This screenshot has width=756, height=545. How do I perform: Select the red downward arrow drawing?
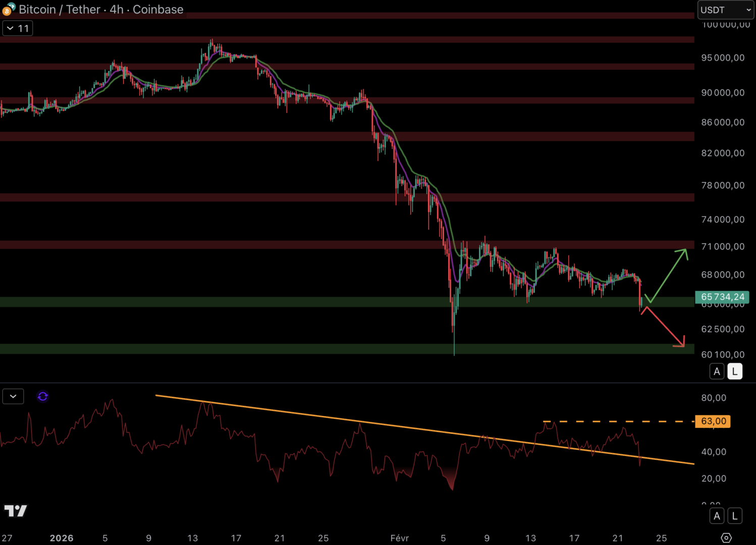pyautogui.click(x=665, y=328)
